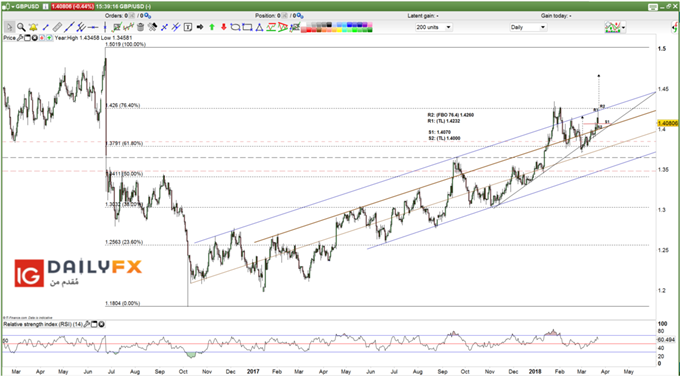Click the info icon beside GBPUSD title

point(46,7)
